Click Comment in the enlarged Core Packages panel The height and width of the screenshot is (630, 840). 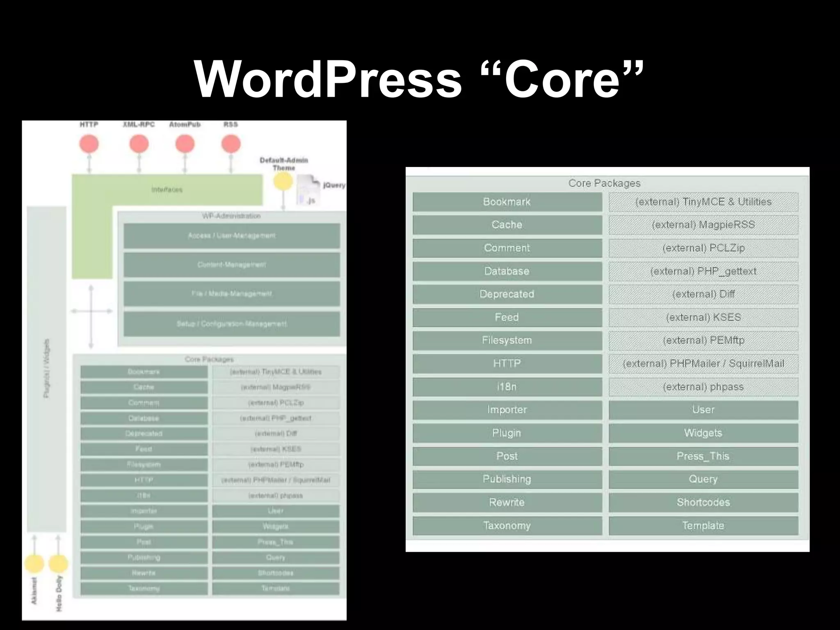click(x=507, y=248)
